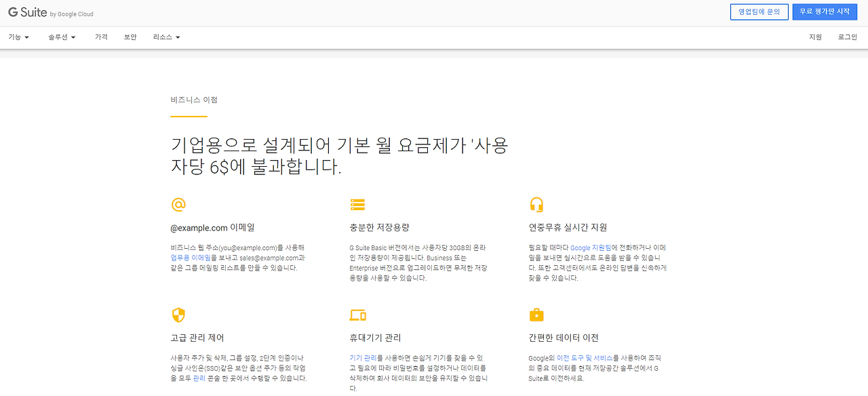Click the 고급 관리 제어 heading
Image resolution: width=868 pixels, height=396 pixels.
pos(197,338)
